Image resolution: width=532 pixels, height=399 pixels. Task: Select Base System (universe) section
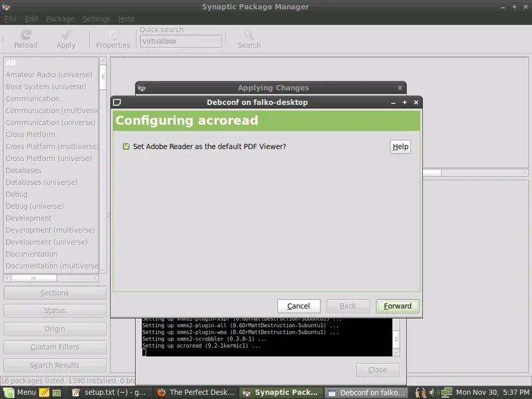tap(51, 86)
